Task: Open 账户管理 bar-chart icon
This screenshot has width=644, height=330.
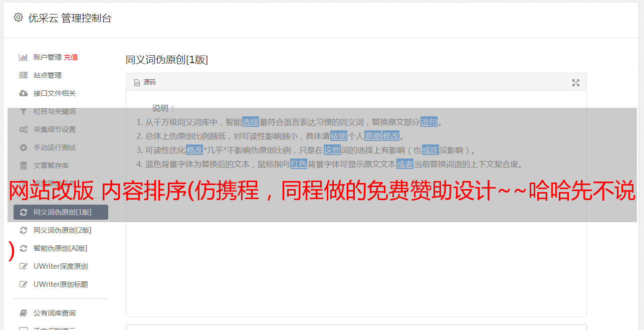Action: (x=23, y=57)
